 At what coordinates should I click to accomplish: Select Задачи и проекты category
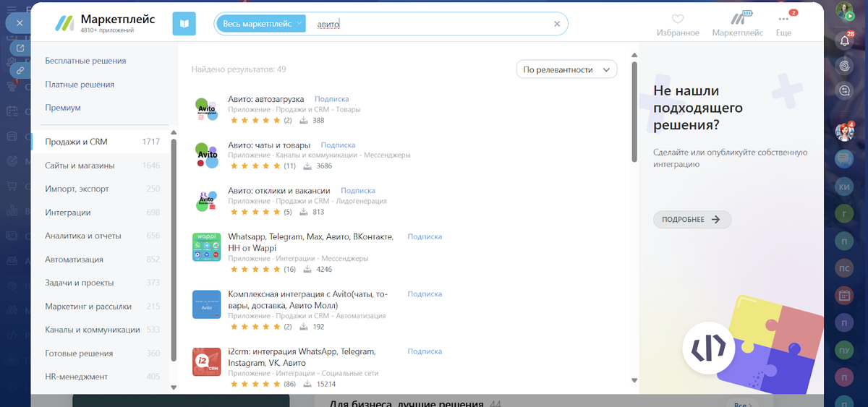point(101,283)
